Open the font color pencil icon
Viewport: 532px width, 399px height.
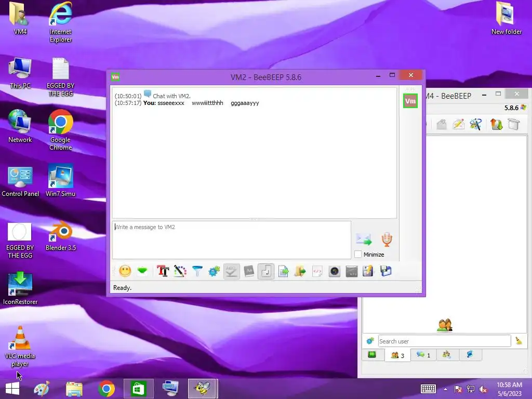click(x=180, y=271)
